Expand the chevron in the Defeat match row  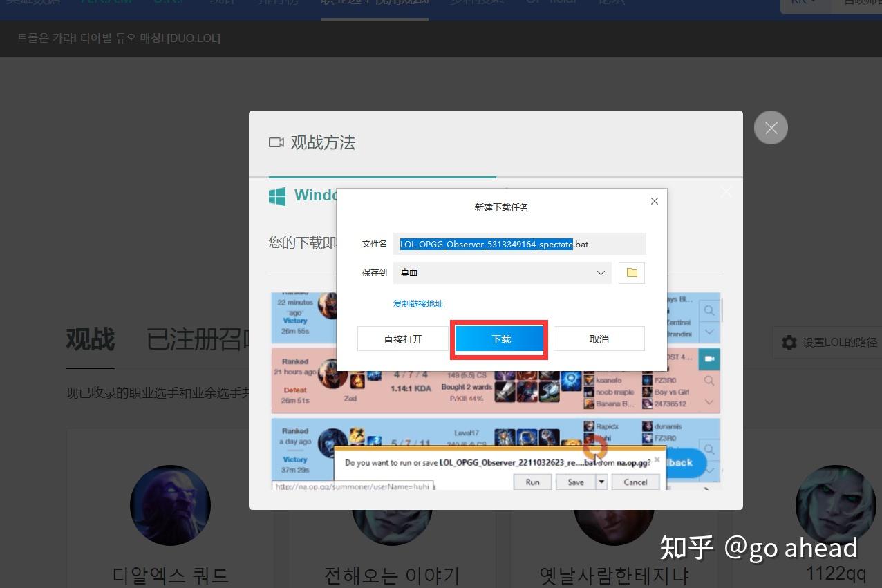pos(709,402)
